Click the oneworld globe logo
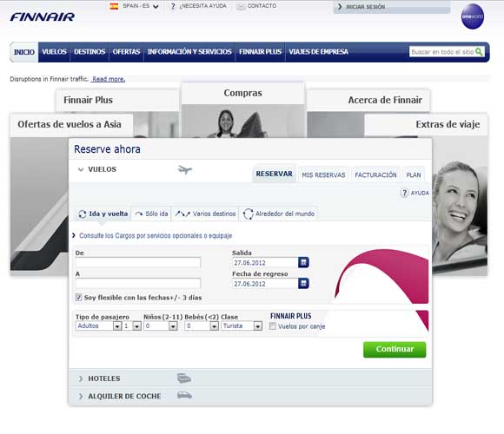 point(473,16)
